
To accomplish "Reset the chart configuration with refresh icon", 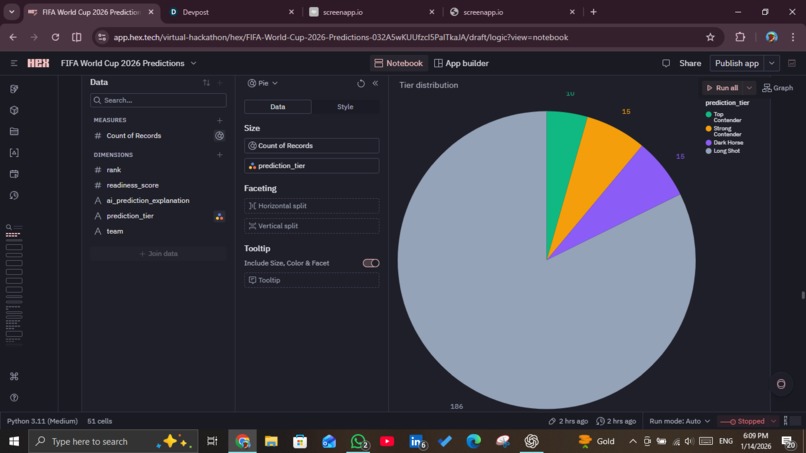I will pyautogui.click(x=361, y=83).
